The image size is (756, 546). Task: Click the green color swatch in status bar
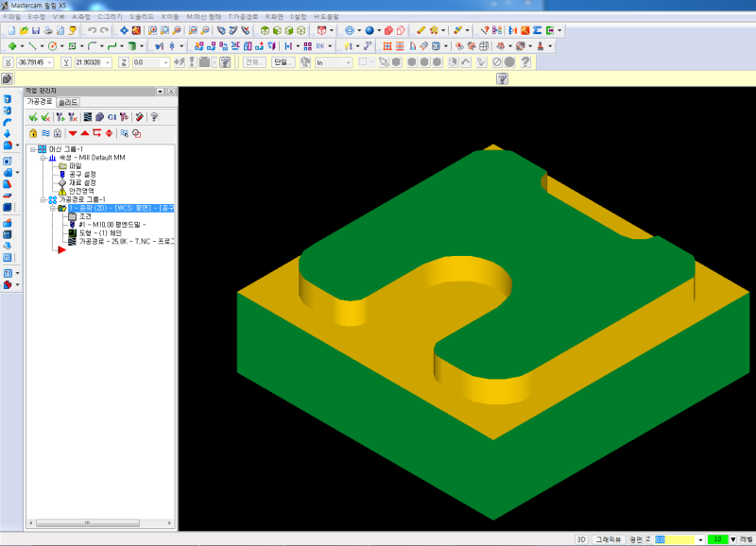[x=718, y=538]
